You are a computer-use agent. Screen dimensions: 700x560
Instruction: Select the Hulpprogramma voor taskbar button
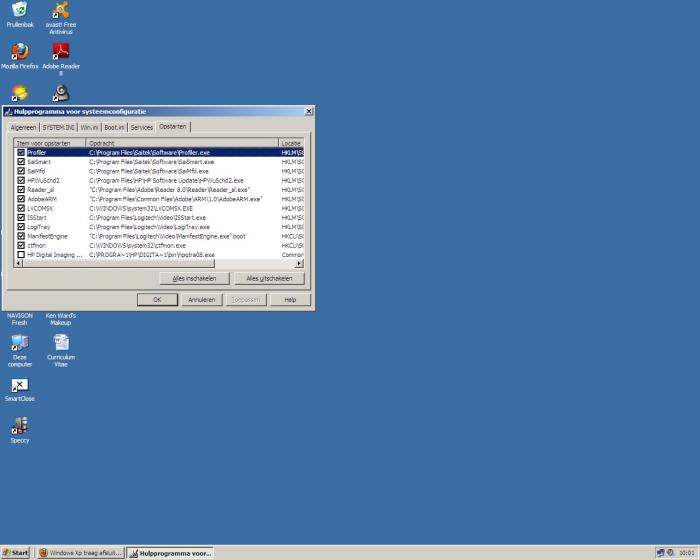point(170,553)
